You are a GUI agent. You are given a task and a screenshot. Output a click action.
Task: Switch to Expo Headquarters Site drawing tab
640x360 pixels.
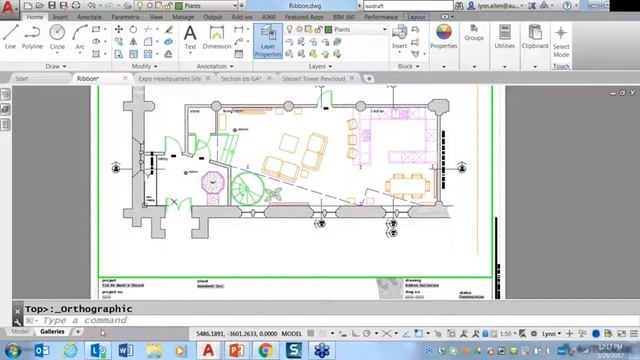(170, 78)
